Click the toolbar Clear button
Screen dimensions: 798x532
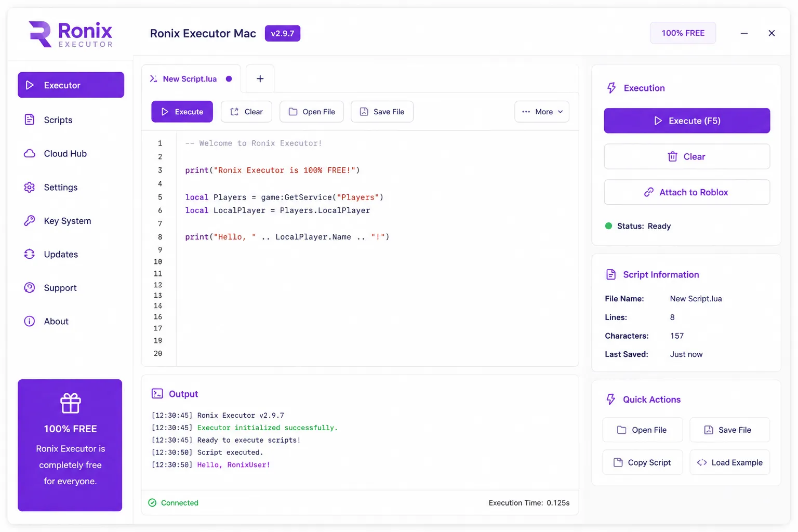[246, 112]
